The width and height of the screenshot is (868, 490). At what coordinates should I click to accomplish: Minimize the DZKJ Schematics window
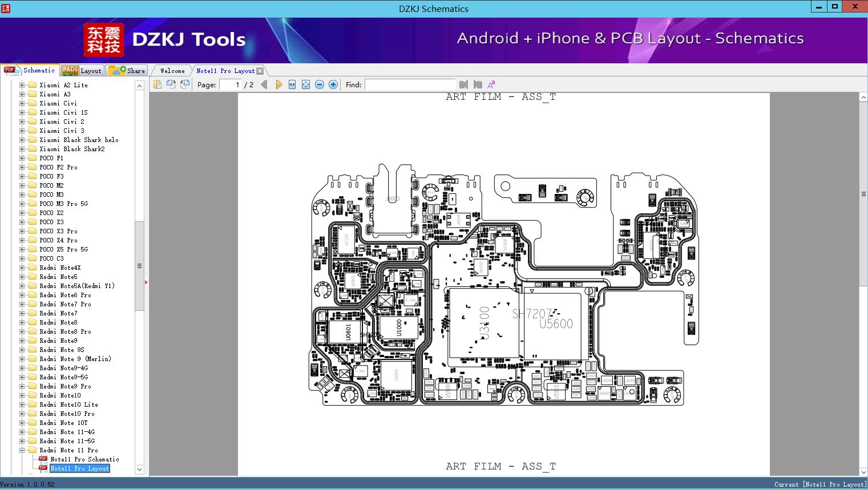818,7
